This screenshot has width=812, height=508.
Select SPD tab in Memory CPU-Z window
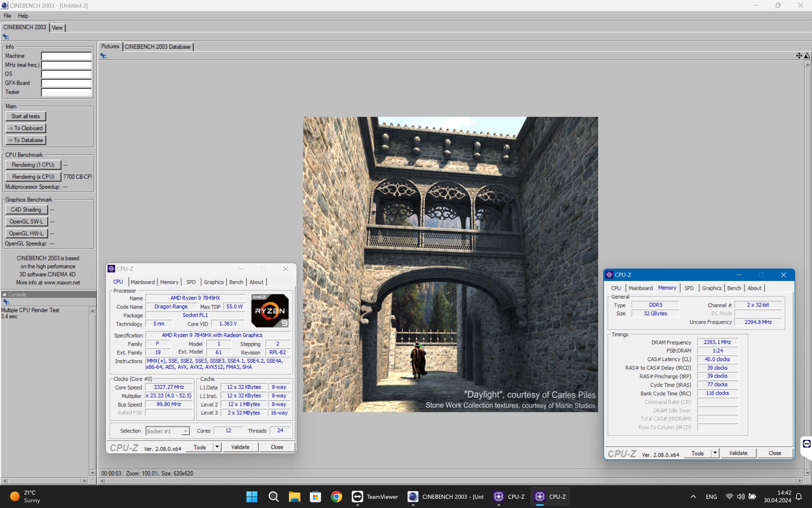[x=689, y=288]
